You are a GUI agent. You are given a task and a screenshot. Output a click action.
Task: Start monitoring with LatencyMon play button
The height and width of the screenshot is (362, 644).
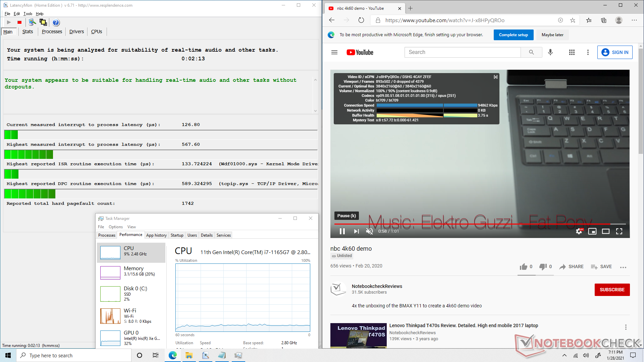click(9, 22)
